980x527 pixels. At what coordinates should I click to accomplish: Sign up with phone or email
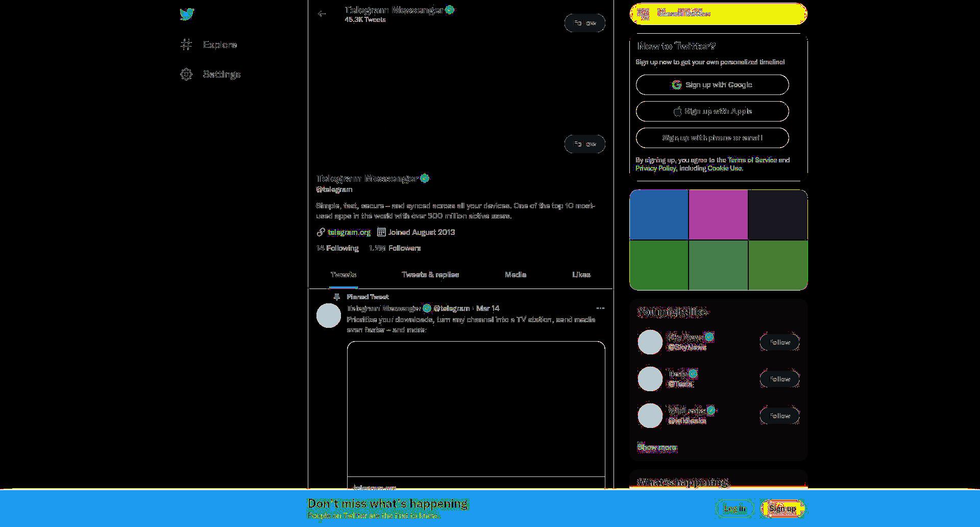click(713, 138)
